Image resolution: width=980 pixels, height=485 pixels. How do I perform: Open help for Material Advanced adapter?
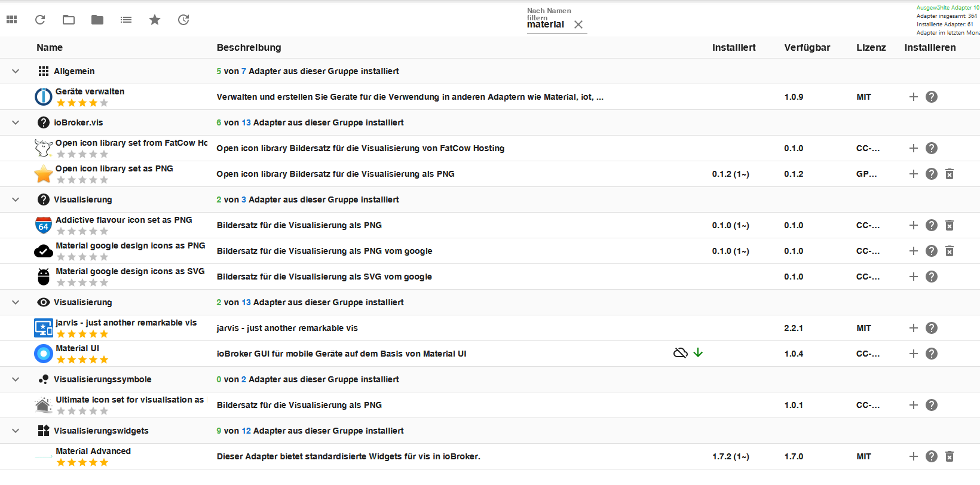point(932,456)
